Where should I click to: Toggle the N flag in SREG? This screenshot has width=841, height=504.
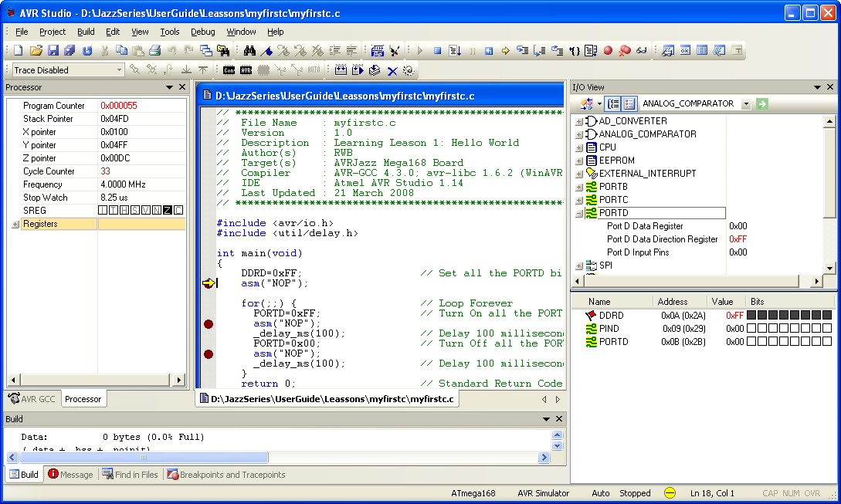[157, 210]
